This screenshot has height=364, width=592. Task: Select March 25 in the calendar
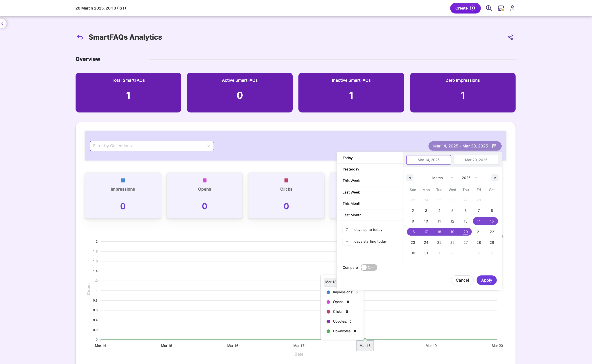pos(439,242)
